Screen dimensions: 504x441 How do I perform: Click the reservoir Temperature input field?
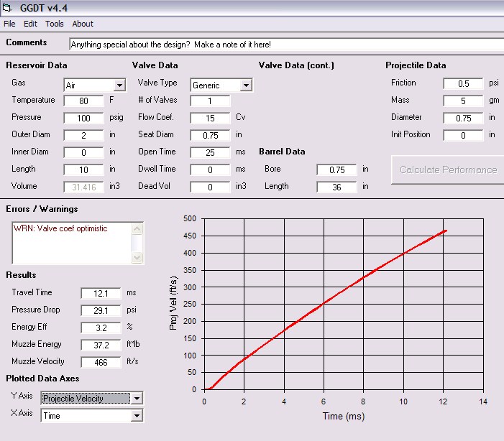(x=83, y=101)
